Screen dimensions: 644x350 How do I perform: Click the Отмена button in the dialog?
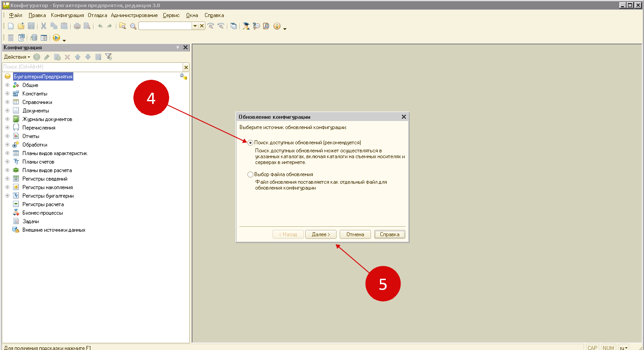tap(355, 234)
